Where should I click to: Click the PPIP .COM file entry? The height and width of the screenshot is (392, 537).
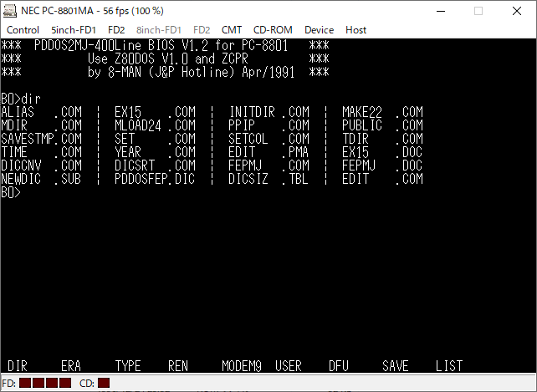click(x=268, y=125)
